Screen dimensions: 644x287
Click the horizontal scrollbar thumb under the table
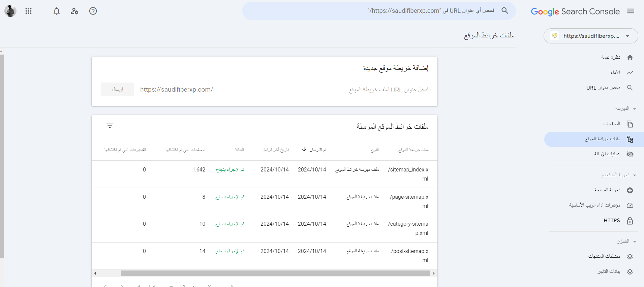point(276,273)
